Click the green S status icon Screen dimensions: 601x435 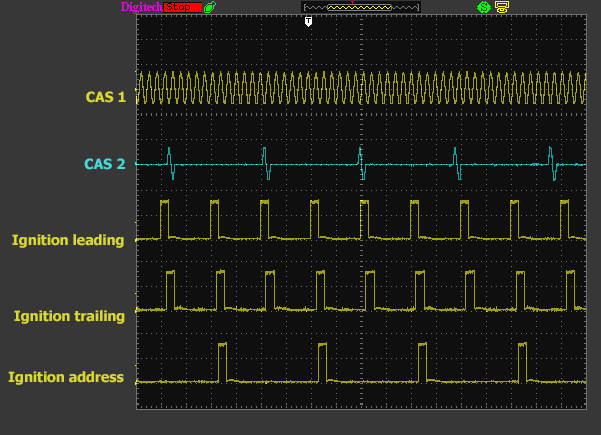[x=484, y=7]
